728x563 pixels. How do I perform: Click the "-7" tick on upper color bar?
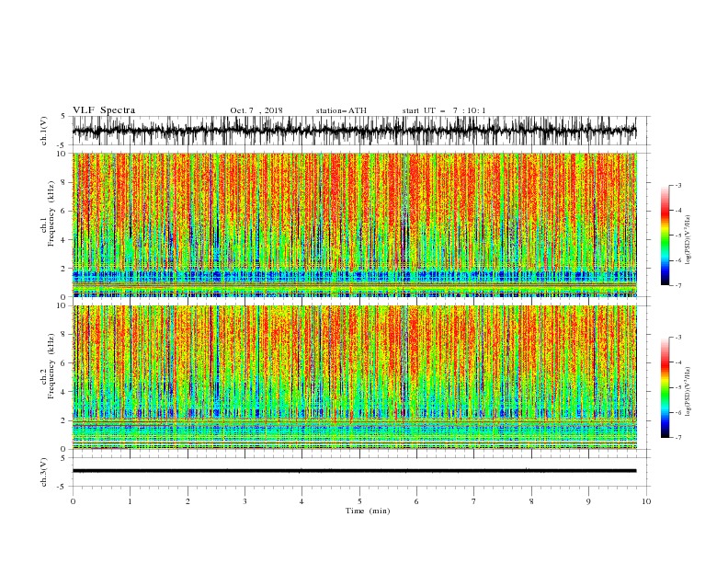[677, 285]
